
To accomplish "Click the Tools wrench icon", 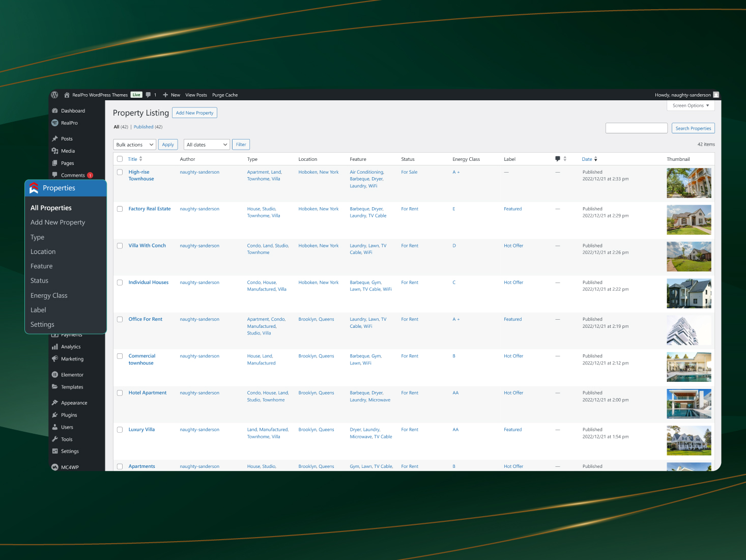I will [55, 439].
